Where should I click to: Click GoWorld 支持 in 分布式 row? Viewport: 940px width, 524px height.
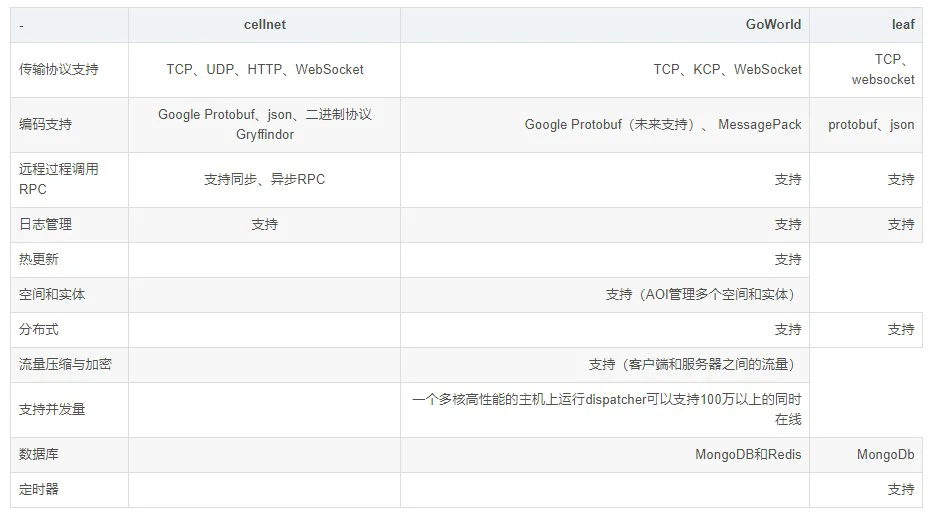788,330
